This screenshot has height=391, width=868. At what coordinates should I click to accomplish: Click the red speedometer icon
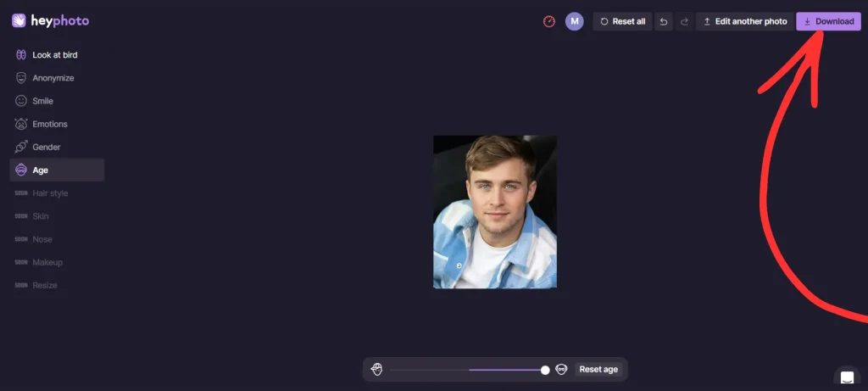click(x=549, y=21)
